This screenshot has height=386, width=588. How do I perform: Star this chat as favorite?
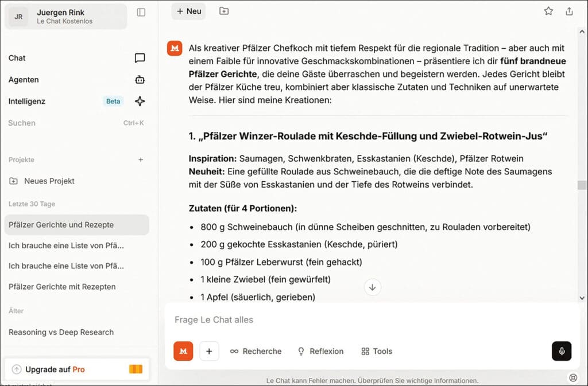pos(548,11)
